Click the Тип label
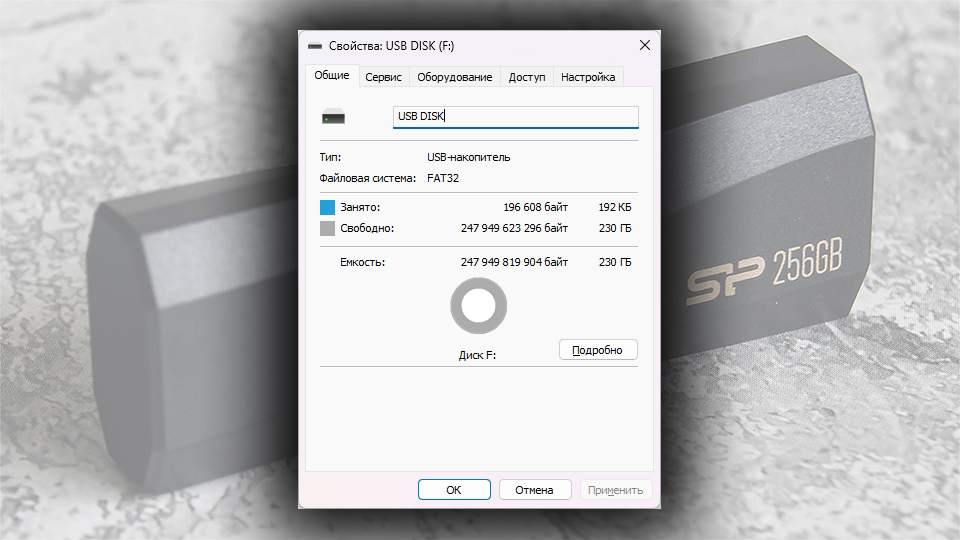The width and height of the screenshot is (960, 540). point(330,157)
